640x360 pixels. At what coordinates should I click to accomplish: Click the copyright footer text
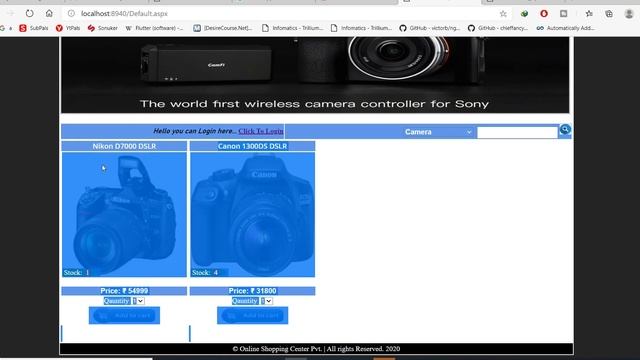pyautogui.click(x=316, y=349)
